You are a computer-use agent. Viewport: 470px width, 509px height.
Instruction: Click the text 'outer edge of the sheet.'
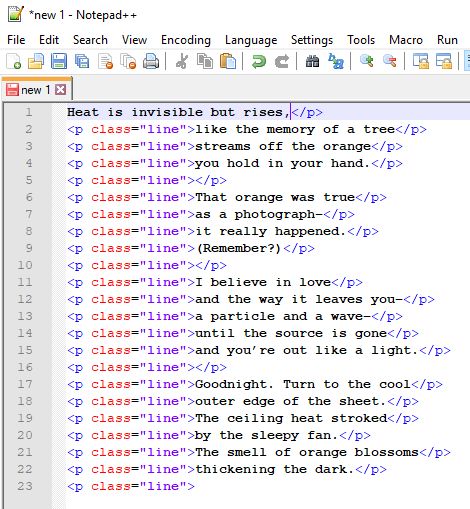pyautogui.click(x=291, y=401)
